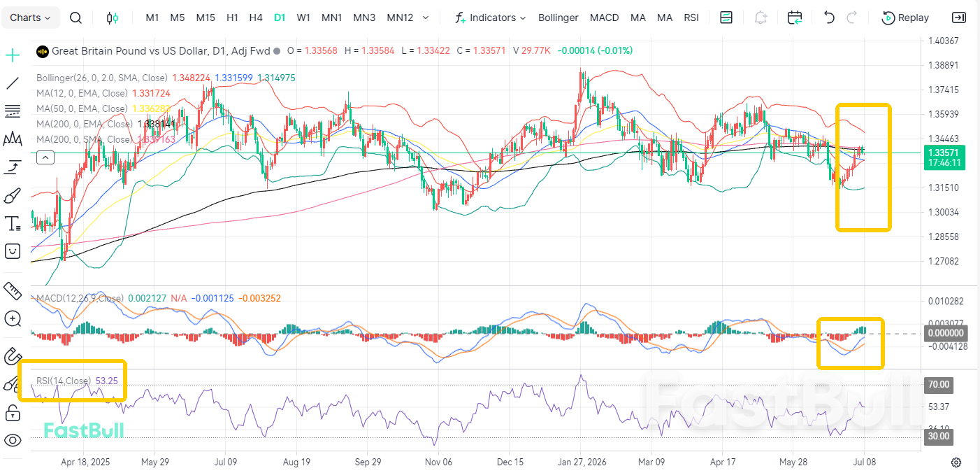Select the MACD(12,26,9,Close) legend
The height and width of the screenshot is (473, 980).
pos(80,298)
